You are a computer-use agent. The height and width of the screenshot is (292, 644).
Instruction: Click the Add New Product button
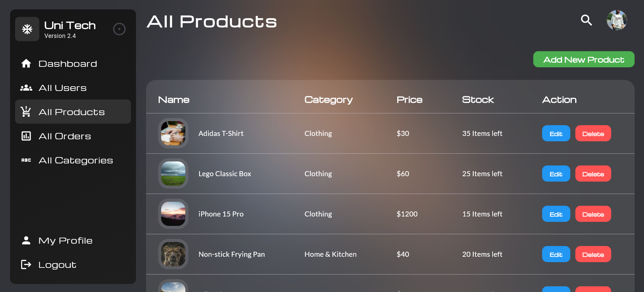[x=584, y=59]
